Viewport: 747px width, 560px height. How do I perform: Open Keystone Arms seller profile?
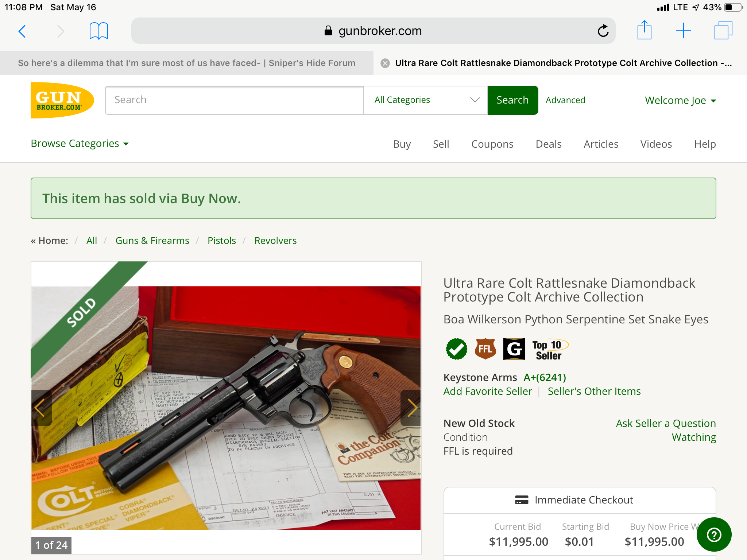[x=480, y=377]
